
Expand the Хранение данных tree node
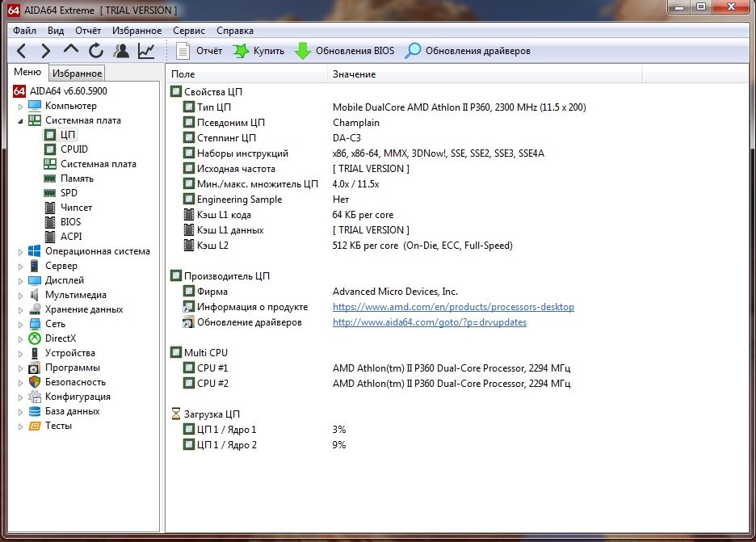coord(20,309)
